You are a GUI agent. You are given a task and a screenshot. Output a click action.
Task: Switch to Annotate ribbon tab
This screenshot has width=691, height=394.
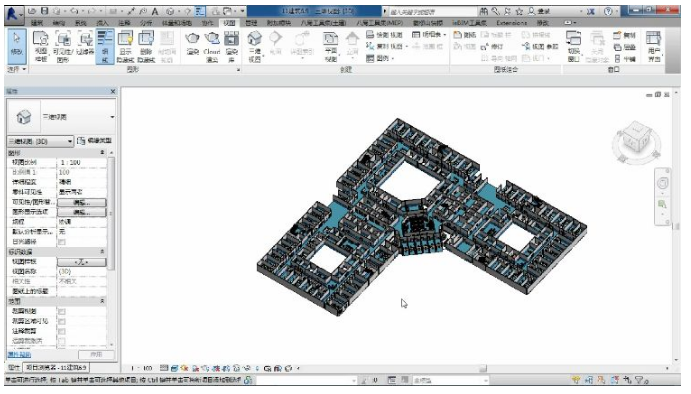click(x=124, y=22)
